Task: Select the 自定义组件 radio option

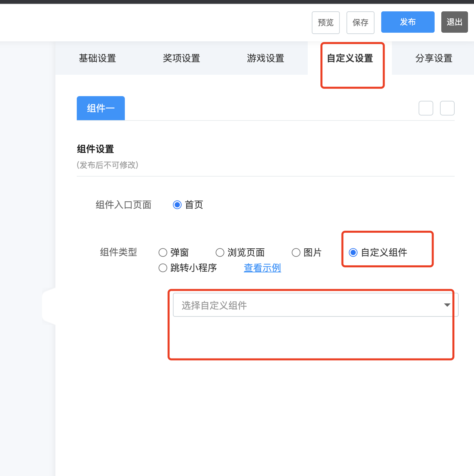Action: click(x=353, y=252)
